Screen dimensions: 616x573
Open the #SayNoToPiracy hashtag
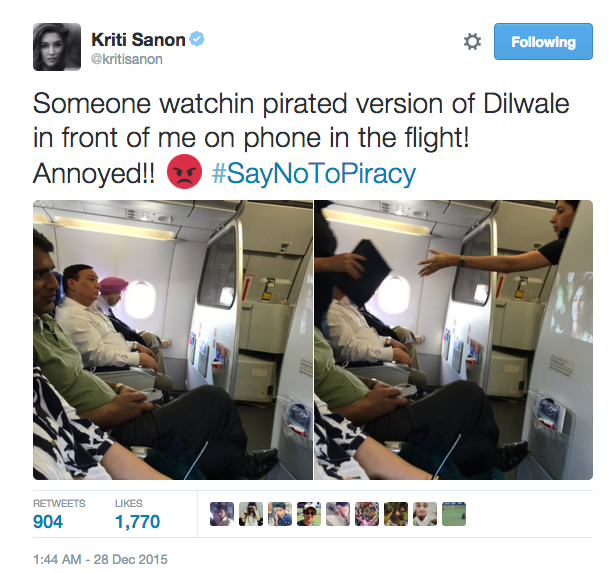click(314, 173)
